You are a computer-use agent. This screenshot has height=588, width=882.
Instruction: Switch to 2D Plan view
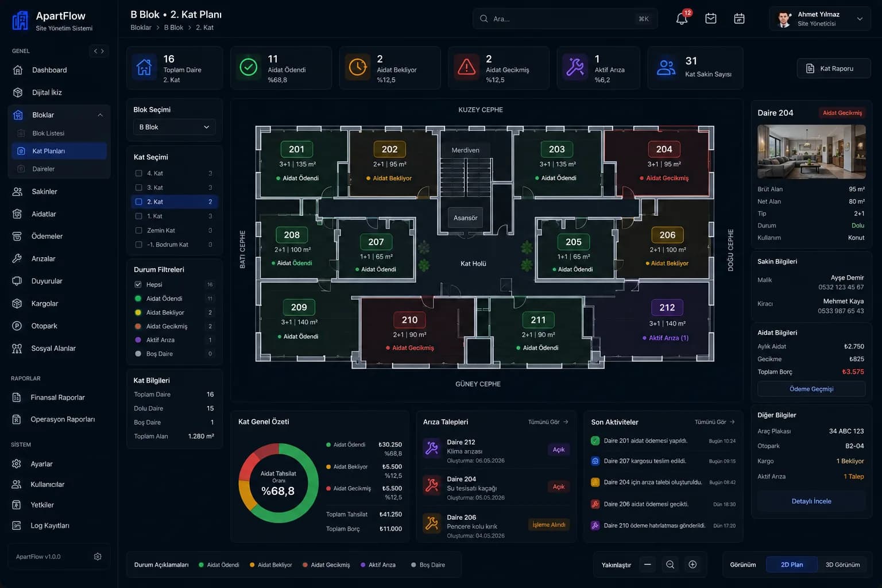(792, 565)
